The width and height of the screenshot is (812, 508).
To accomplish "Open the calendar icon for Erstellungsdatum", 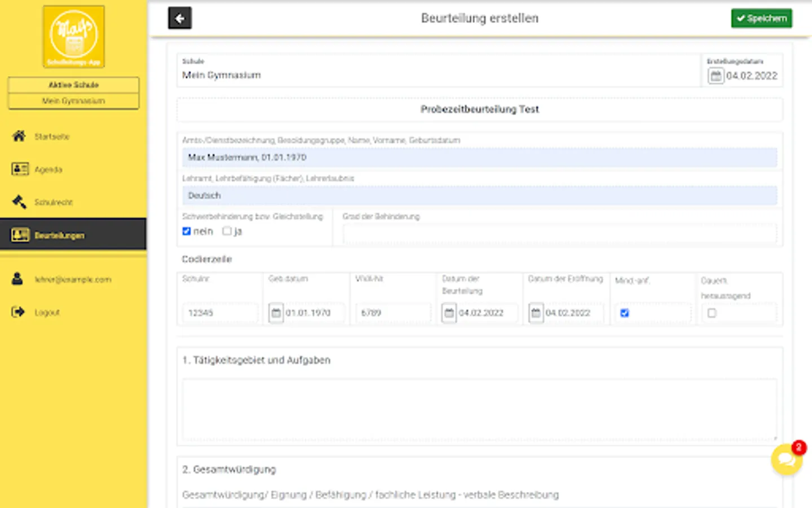I will tap(716, 76).
